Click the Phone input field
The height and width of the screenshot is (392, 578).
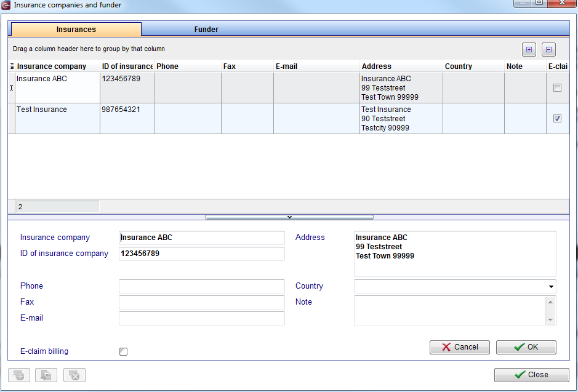click(202, 286)
